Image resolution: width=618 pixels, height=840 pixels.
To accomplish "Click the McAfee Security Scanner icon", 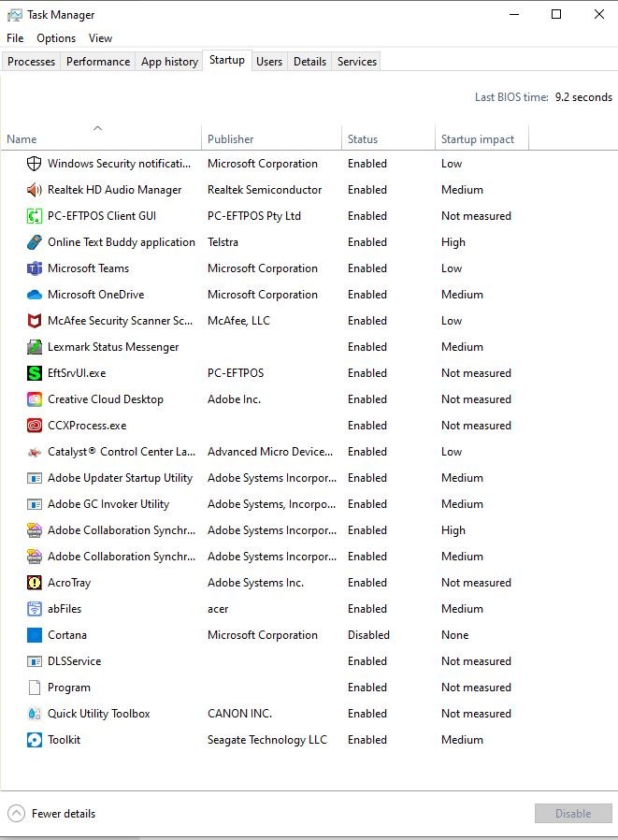I will click(35, 321).
